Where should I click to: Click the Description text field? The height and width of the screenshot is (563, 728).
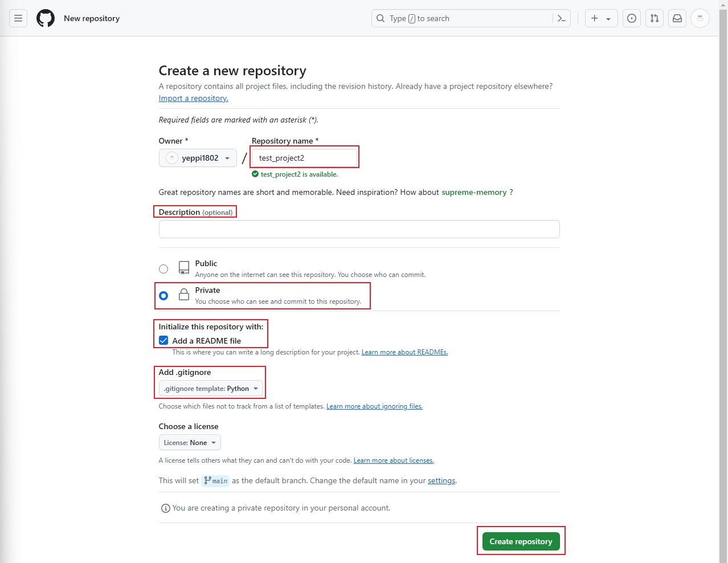click(359, 229)
